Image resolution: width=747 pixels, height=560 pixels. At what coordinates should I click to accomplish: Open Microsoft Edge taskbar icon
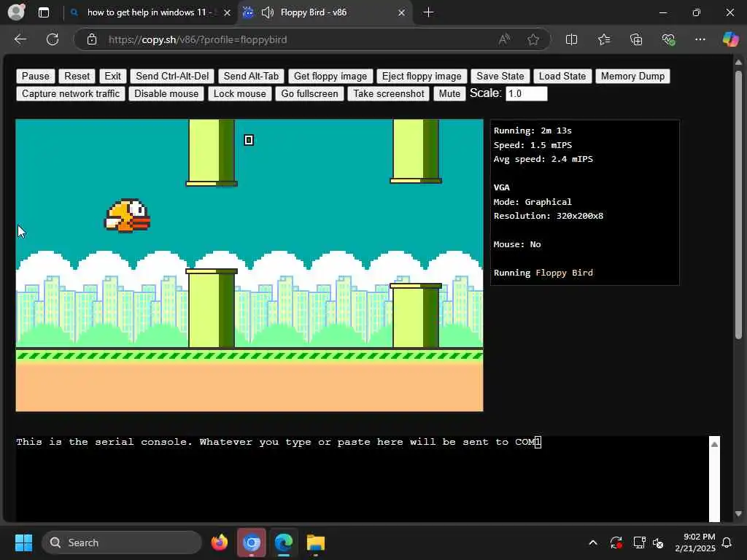(284, 542)
